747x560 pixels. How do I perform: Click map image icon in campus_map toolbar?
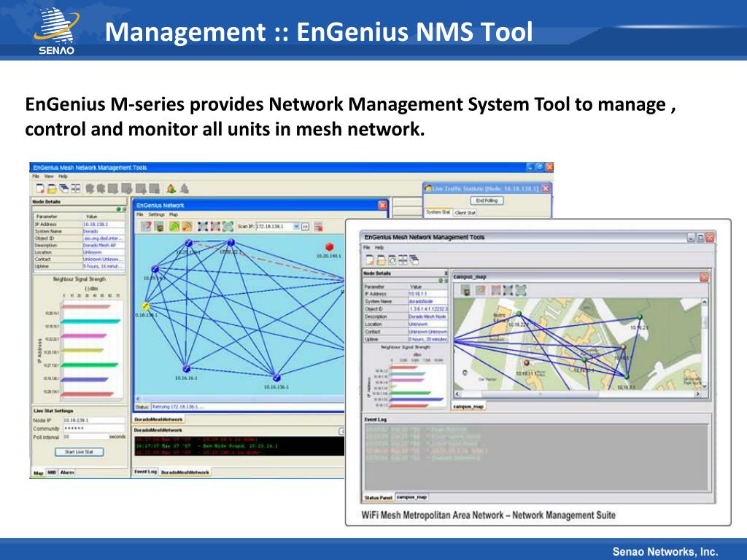click(480, 290)
